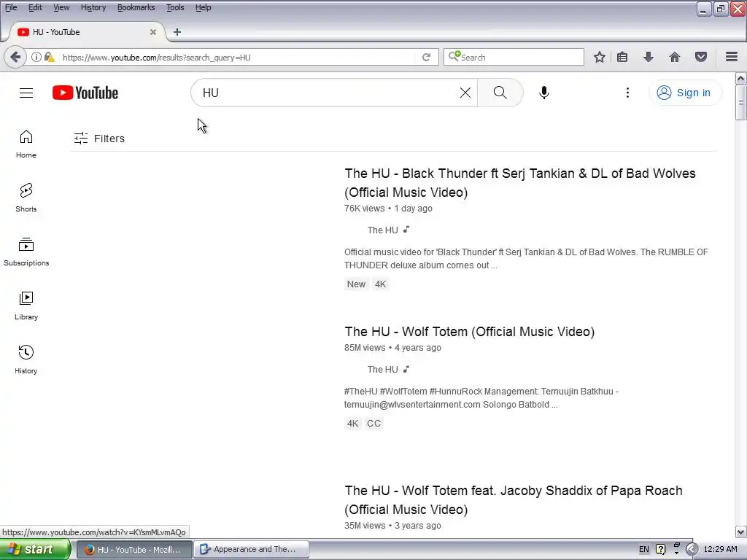Expand hidden tray icons arrow

[x=692, y=550]
